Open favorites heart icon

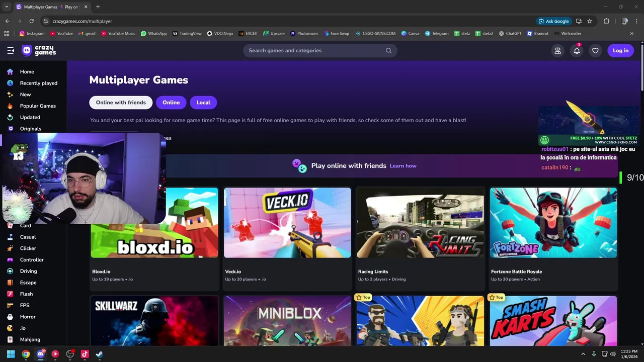(595, 50)
